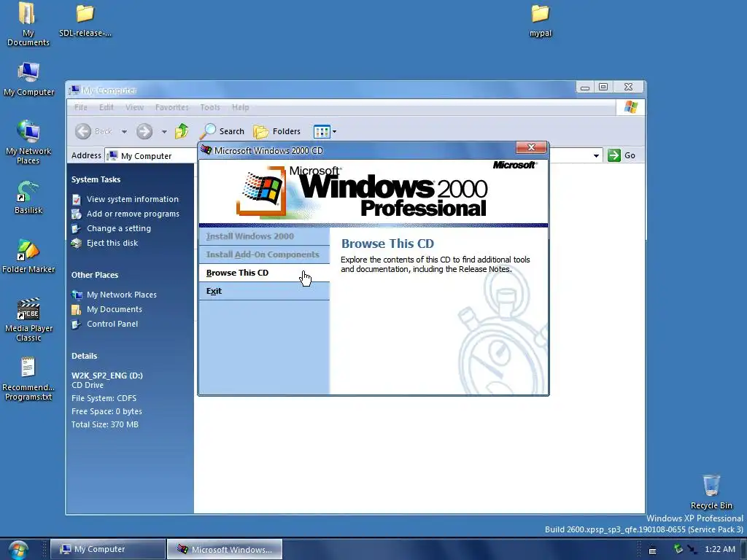Click the Start orb on taskbar
The width and height of the screenshot is (747, 560).
[x=18, y=550]
